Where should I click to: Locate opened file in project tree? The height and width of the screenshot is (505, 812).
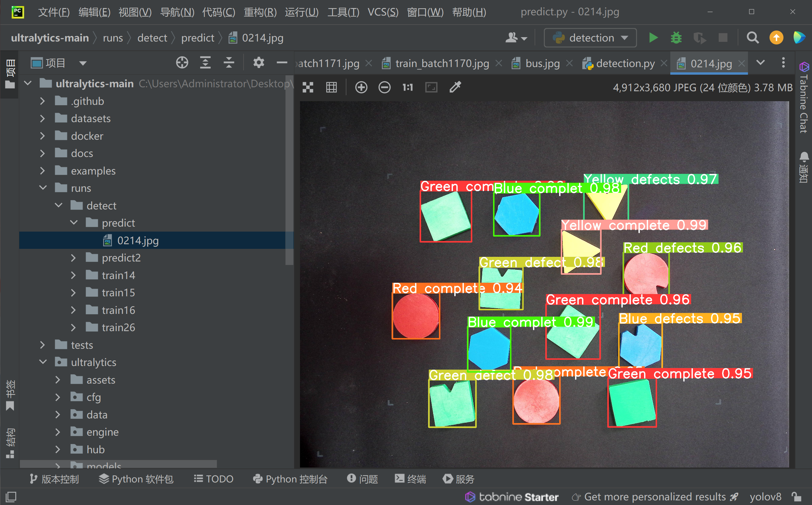[182, 63]
